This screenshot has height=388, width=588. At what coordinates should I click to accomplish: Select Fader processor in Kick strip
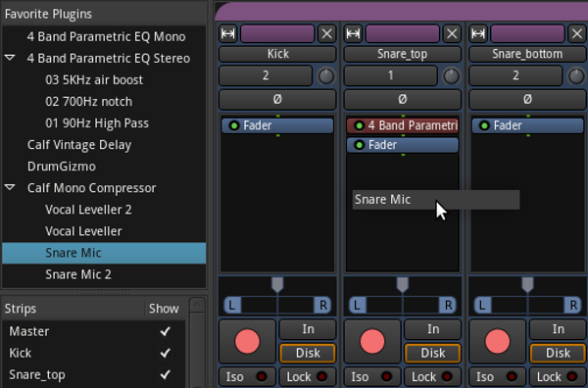(277, 125)
